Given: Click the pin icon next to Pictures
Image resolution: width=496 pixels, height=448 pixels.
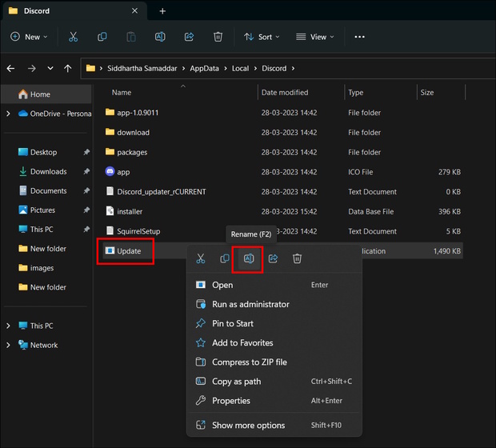Looking at the screenshot, I should pyautogui.click(x=86, y=210).
